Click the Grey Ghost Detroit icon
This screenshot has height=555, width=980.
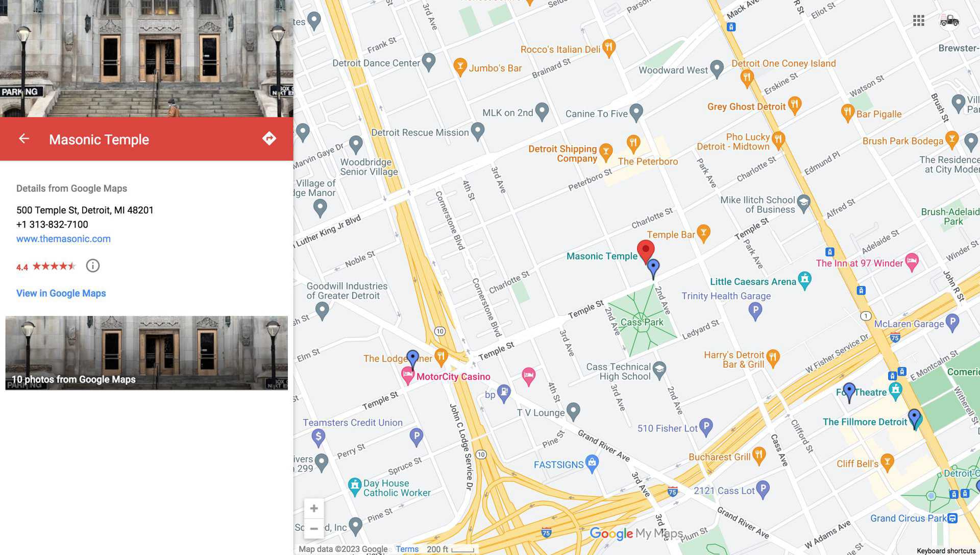click(794, 105)
